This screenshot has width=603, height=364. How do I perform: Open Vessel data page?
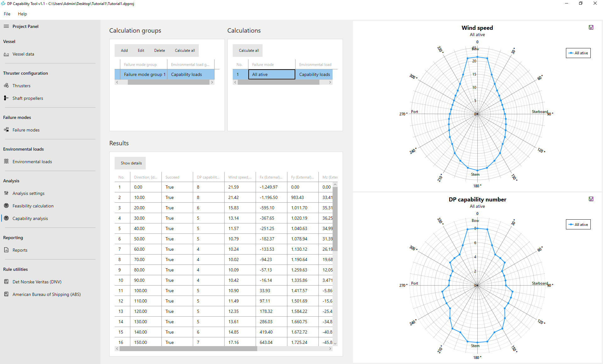click(23, 54)
